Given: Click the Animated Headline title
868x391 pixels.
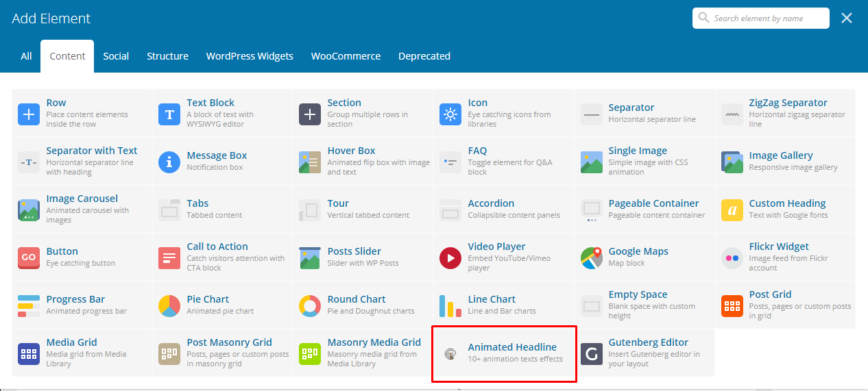Looking at the screenshot, I should click(512, 347).
